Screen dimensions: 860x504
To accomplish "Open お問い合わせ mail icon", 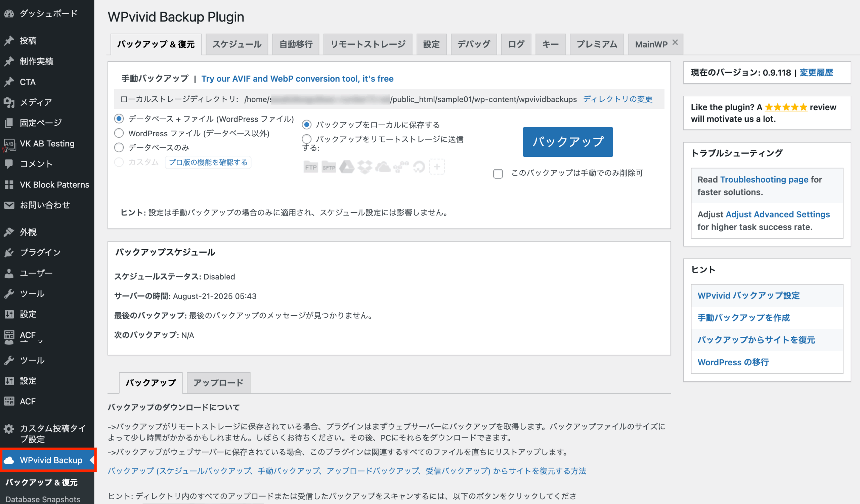I will click(9, 205).
